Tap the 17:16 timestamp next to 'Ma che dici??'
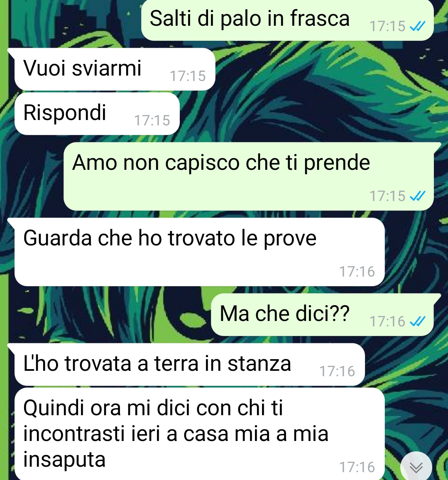 [387, 321]
